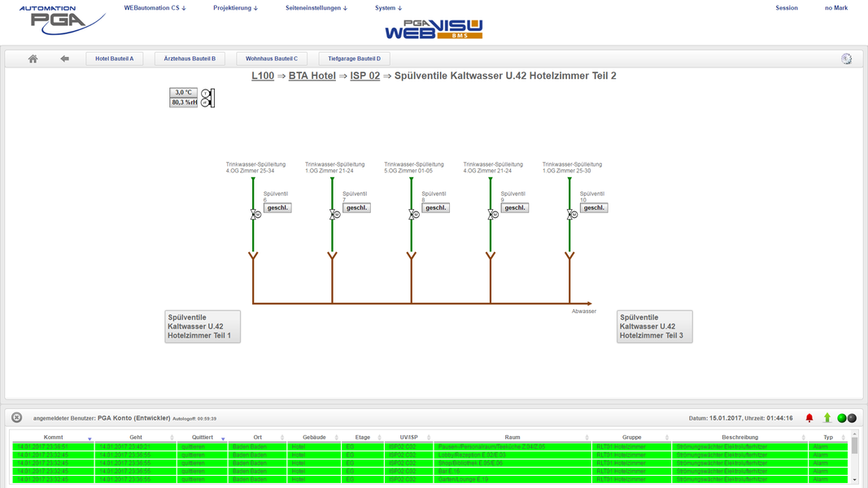The image size is (868, 488).
Task: Click the green status indicator light
Action: pos(841,418)
